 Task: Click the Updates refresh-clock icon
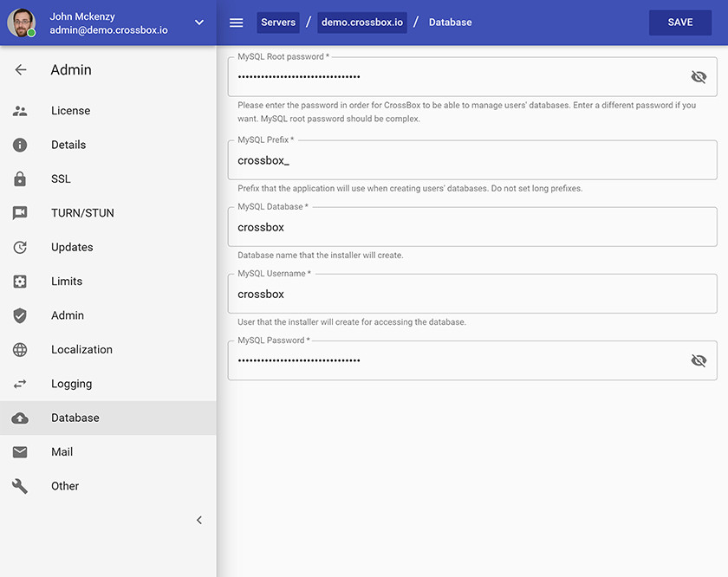[20, 248]
